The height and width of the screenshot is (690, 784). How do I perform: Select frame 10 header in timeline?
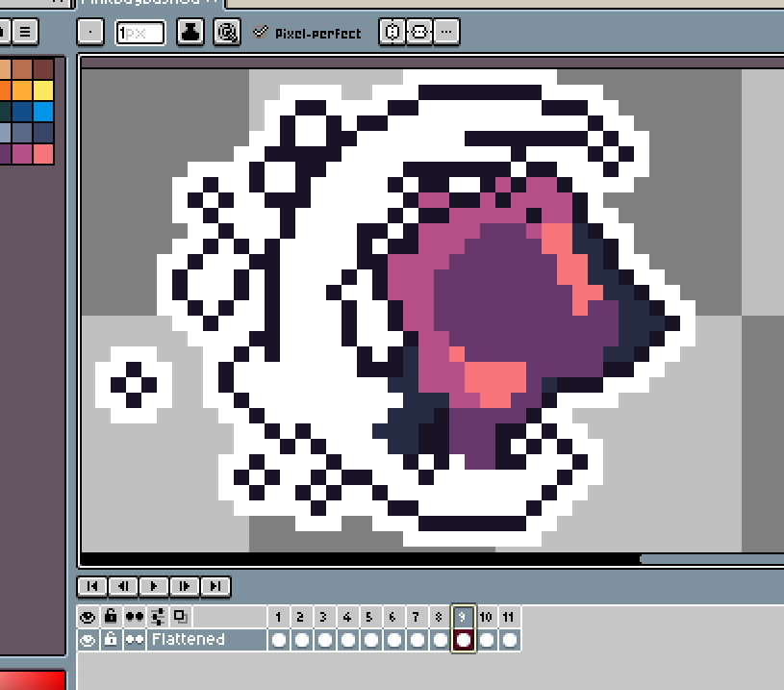(x=487, y=617)
